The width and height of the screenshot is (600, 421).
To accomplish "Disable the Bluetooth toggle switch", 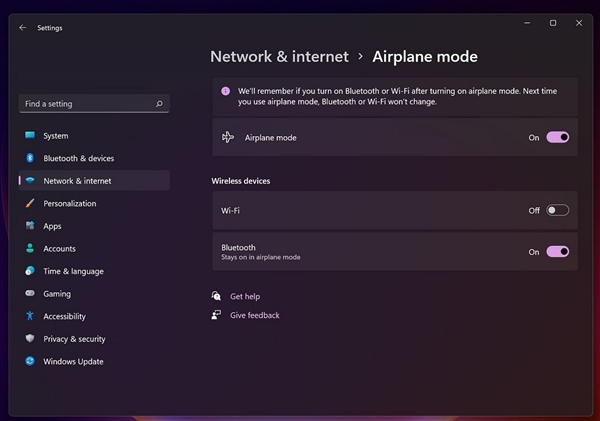I will tap(557, 252).
